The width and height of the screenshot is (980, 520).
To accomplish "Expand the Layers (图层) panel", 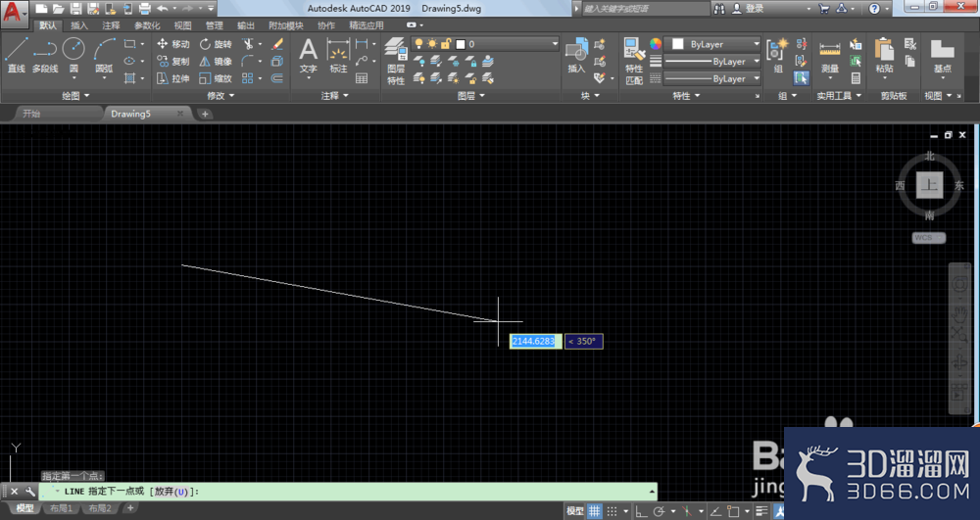I will click(x=471, y=96).
